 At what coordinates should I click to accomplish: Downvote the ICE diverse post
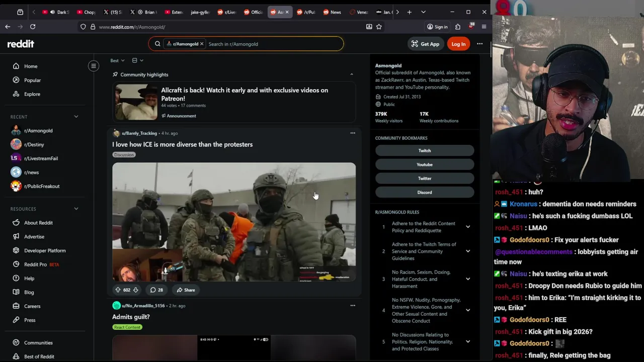tap(135, 290)
